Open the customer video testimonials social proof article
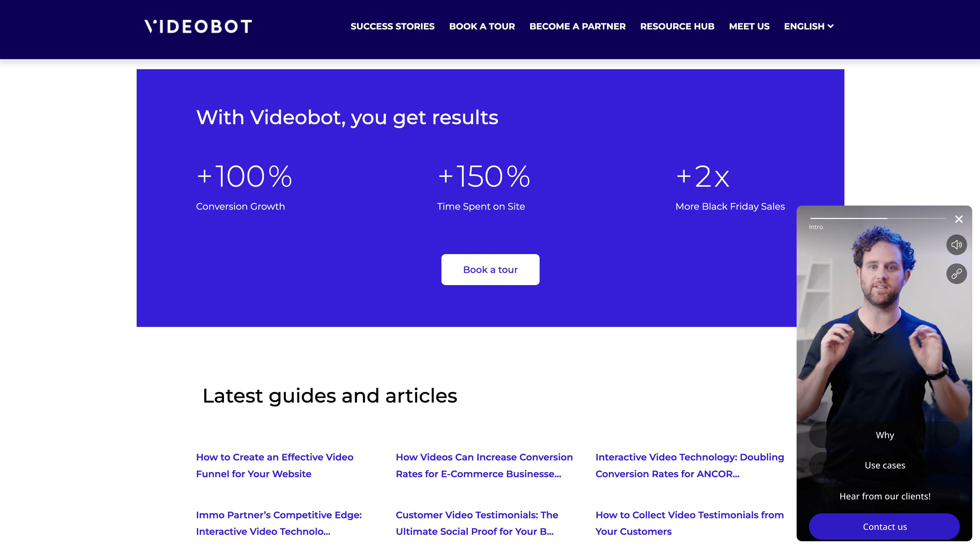Image resolution: width=980 pixels, height=549 pixels. click(x=476, y=523)
